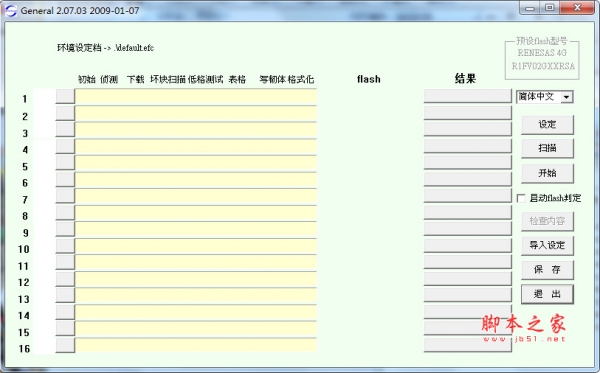Click the small button for row 8

[65, 213]
